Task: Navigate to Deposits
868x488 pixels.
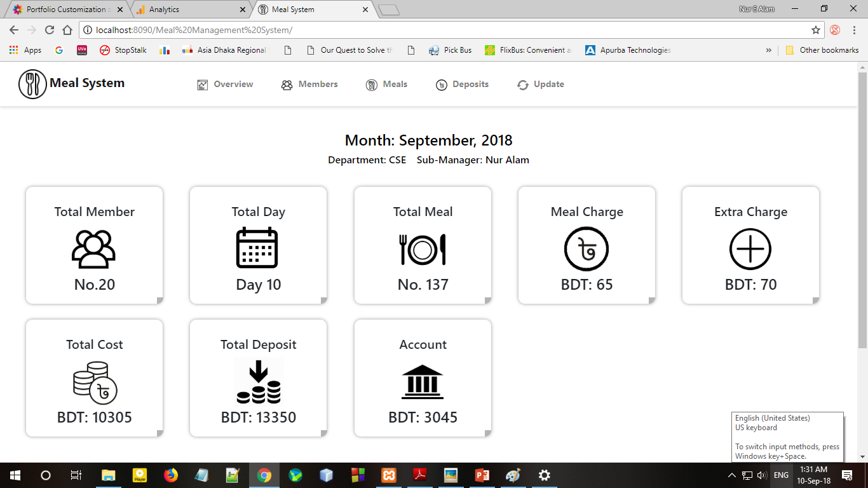Action: point(462,85)
